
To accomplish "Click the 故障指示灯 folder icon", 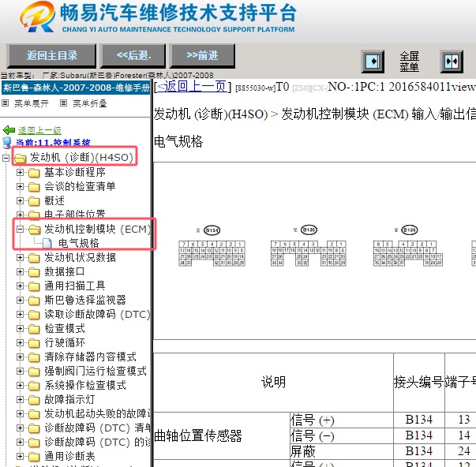I will [34, 400].
